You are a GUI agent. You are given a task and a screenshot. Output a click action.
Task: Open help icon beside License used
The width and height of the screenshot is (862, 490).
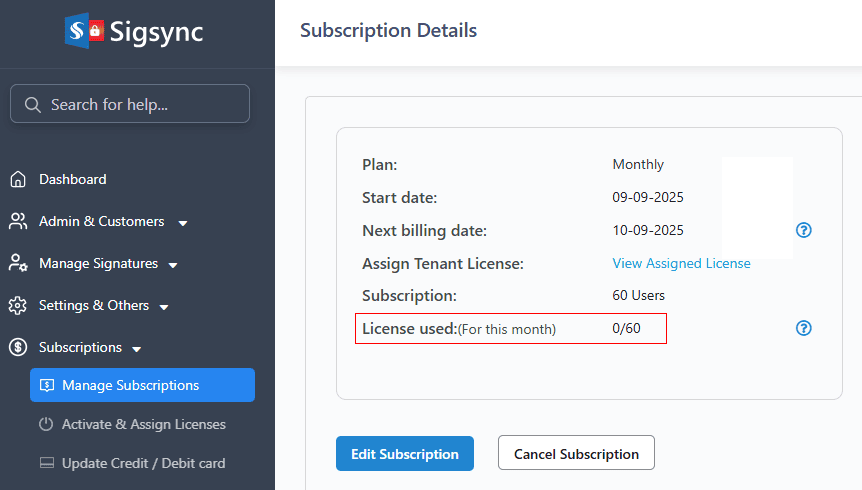803,328
